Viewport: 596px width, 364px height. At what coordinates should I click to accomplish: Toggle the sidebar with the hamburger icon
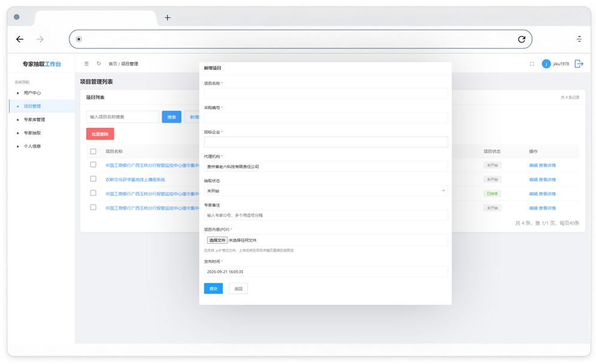point(86,64)
